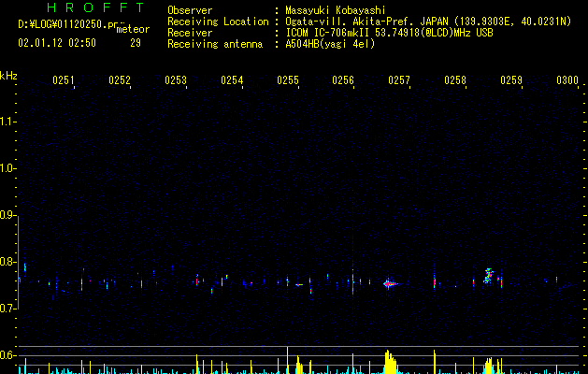Click the meteor label

tap(133, 29)
